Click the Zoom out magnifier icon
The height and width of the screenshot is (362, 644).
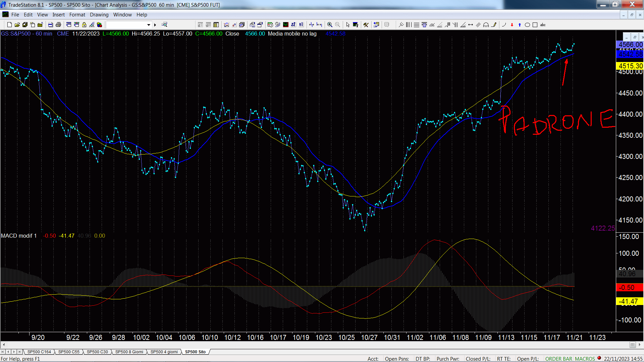pos(337,24)
